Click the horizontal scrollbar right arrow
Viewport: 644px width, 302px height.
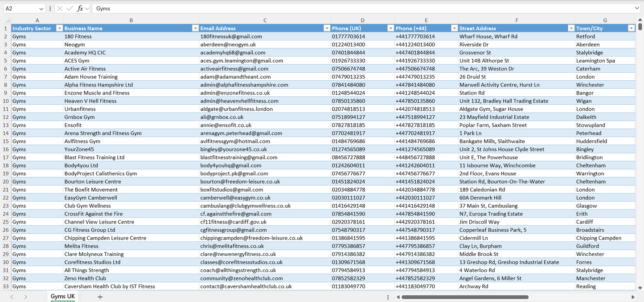point(633,297)
